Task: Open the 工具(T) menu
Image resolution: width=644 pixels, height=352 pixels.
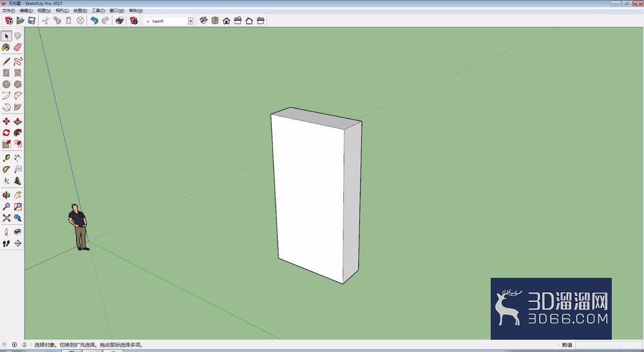Action: (98, 11)
